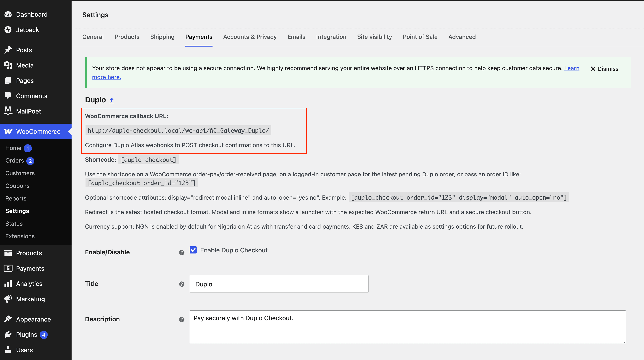
Task: Click help icon next to Description
Action: pyautogui.click(x=182, y=320)
